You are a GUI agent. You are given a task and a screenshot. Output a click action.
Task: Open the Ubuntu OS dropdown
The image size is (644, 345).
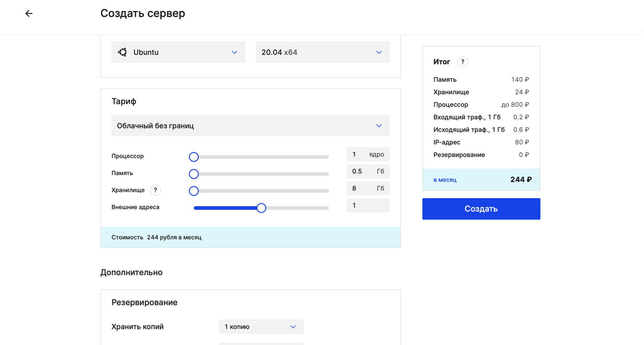point(178,52)
